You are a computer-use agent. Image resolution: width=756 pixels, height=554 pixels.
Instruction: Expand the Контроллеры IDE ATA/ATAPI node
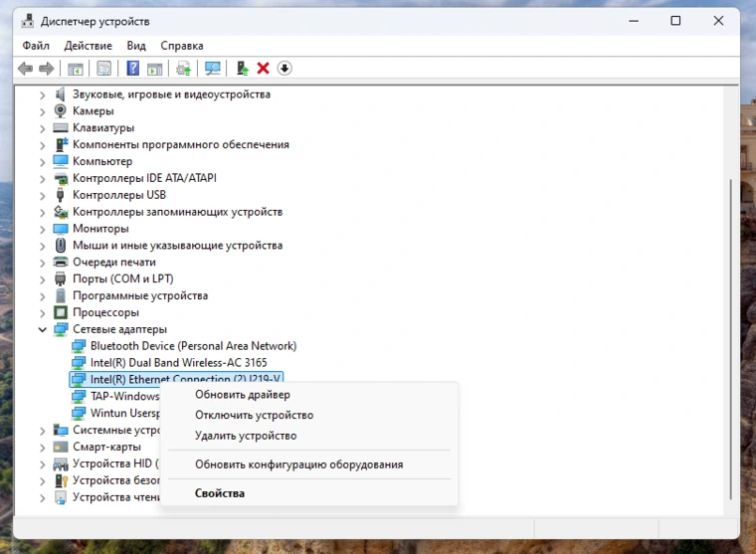click(x=43, y=179)
